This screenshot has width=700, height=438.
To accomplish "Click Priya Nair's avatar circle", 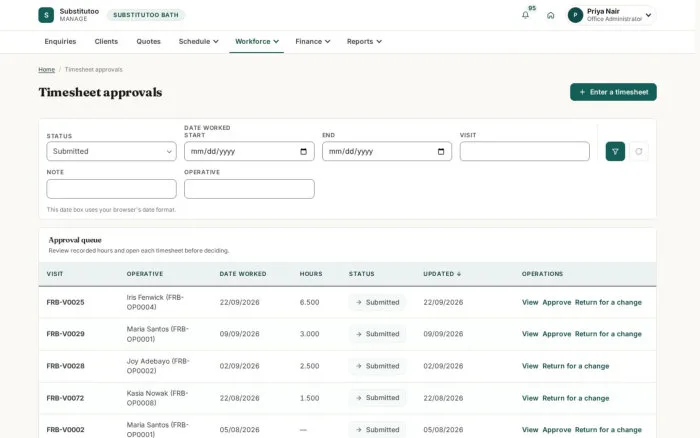I will tap(575, 15).
